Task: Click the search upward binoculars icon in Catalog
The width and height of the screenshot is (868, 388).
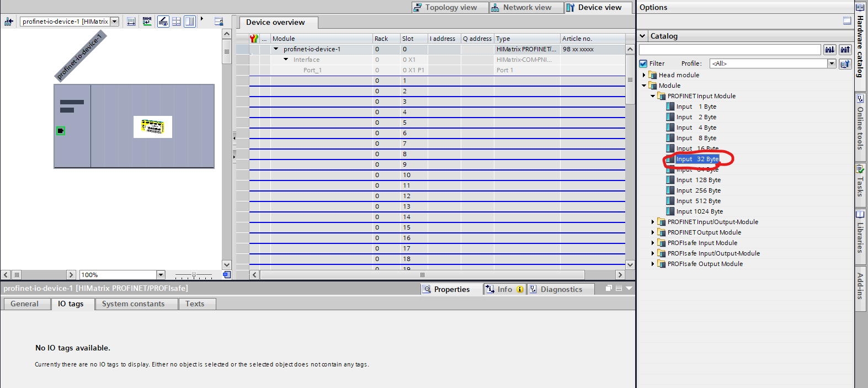Action: pos(845,50)
